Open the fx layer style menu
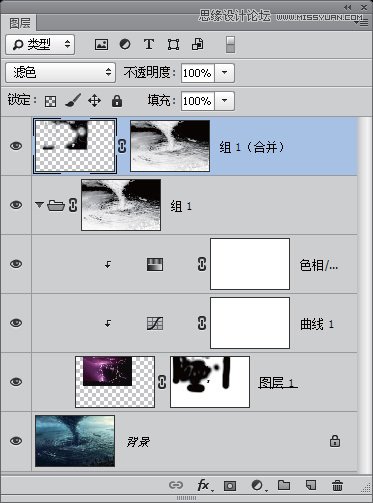 204,485
